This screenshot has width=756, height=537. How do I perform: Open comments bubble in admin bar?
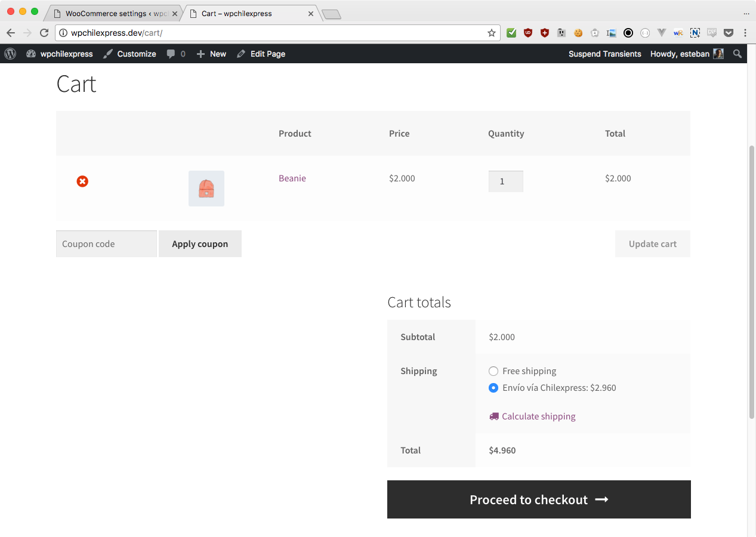pyautogui.click(x=176, y=54)
